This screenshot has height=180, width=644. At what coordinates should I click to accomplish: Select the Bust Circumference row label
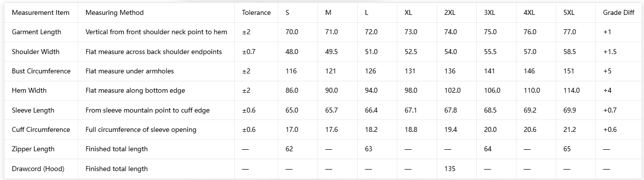(41, 71)
